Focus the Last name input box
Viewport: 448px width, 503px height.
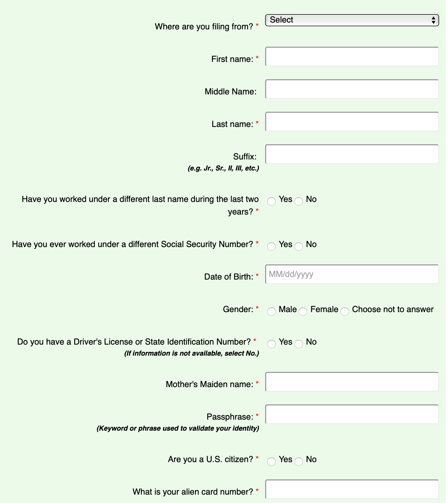(x=352, y=122)
